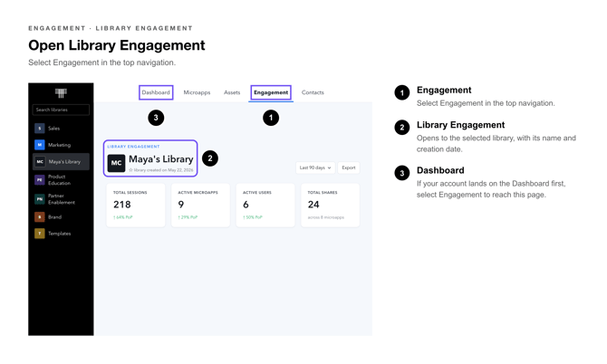Switch to the Microapps tab
The image size is (607, 364).
(197, 92)
